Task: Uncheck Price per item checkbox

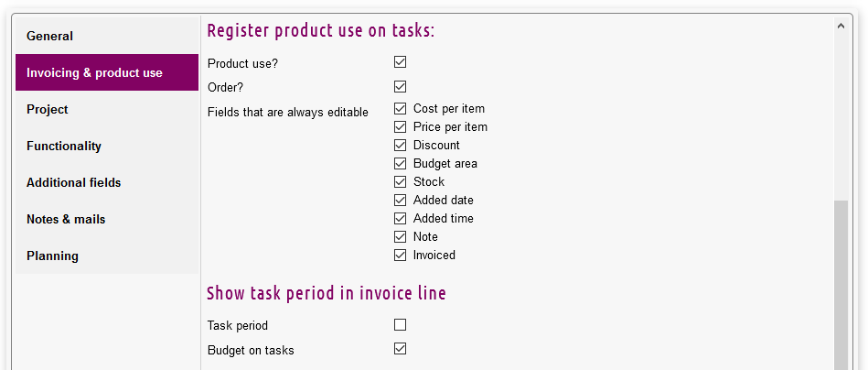Action: coord(400,126)
